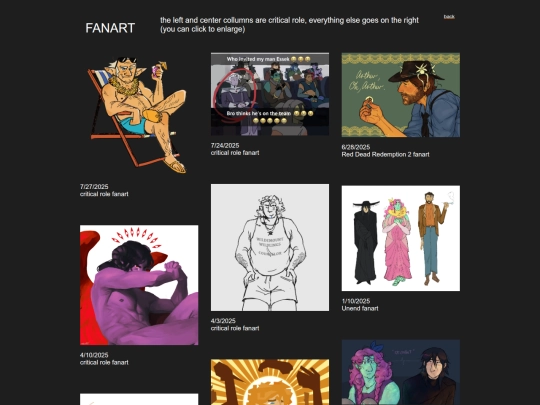
Task: Enlarge the sunburst orange artwork
Action: tap(270, 382)
